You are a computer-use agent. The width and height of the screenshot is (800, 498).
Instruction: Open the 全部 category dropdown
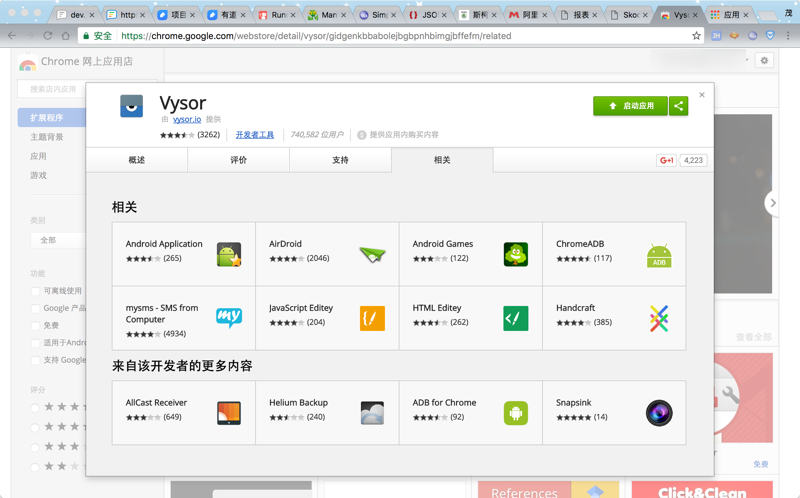tap(57, 240)
